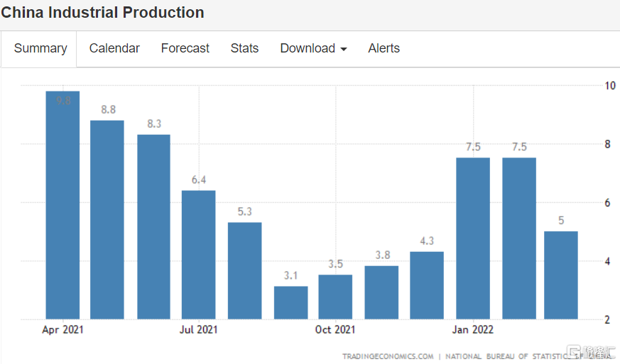This screenshot has height=364, width=620.
Task: Open the Forecast tab
Action: (185, 48)
